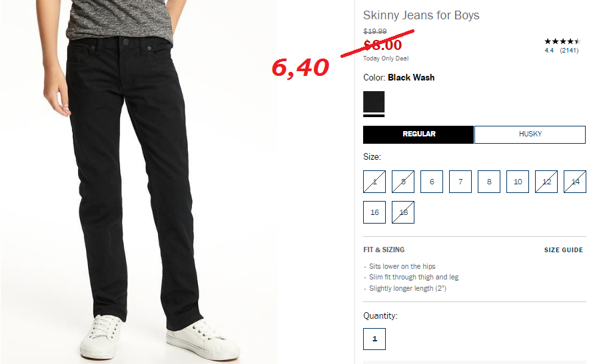Click the Skinny Jeans for Boys title
This screenshot has width=595, height=364.
[x=421, y=15]
